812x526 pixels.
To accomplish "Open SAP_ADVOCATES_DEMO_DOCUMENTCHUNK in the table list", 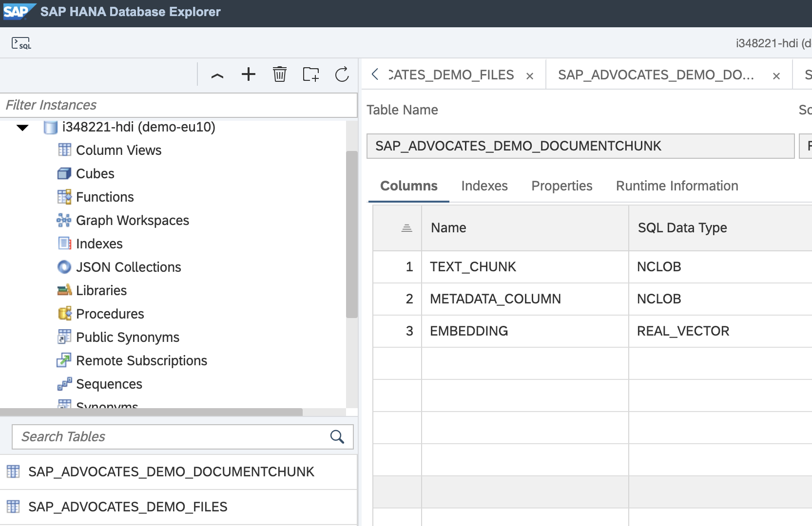I will tap(178, 471).
